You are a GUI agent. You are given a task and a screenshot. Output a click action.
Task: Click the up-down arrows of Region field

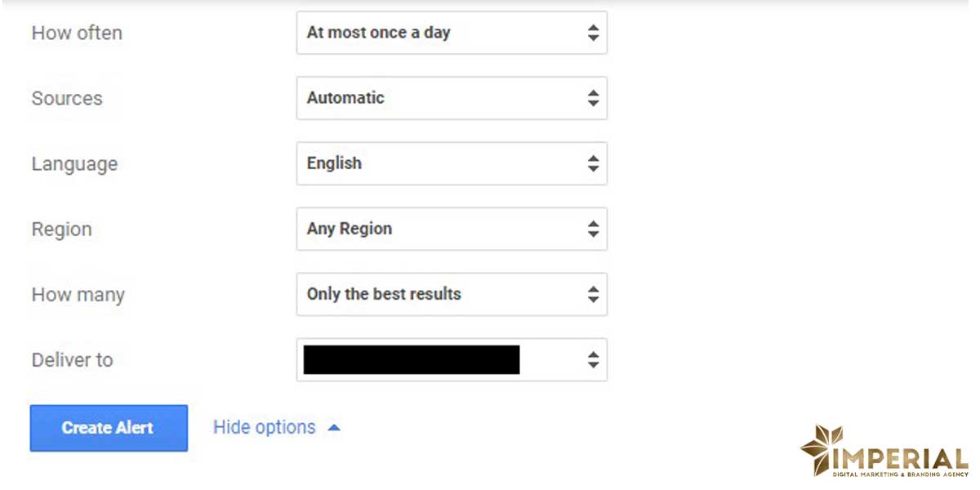pyautogui.click(x=593, y=229)
